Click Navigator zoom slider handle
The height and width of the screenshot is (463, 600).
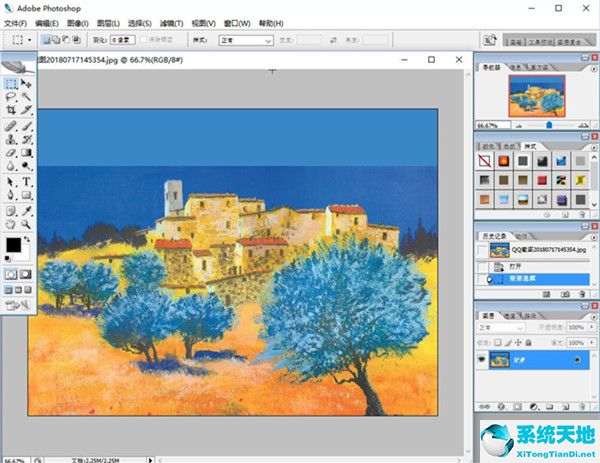(549, 125)
